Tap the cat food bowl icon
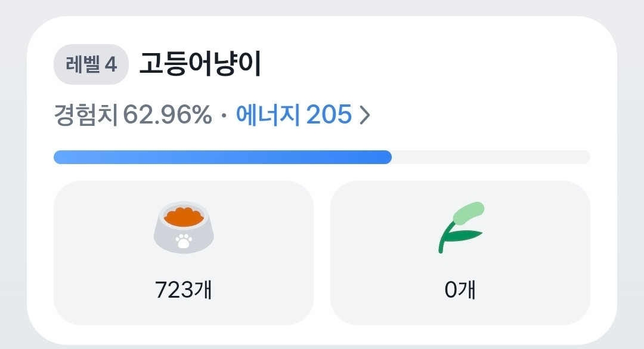Viewport: 644px width, 349px height. coord(184,228)
